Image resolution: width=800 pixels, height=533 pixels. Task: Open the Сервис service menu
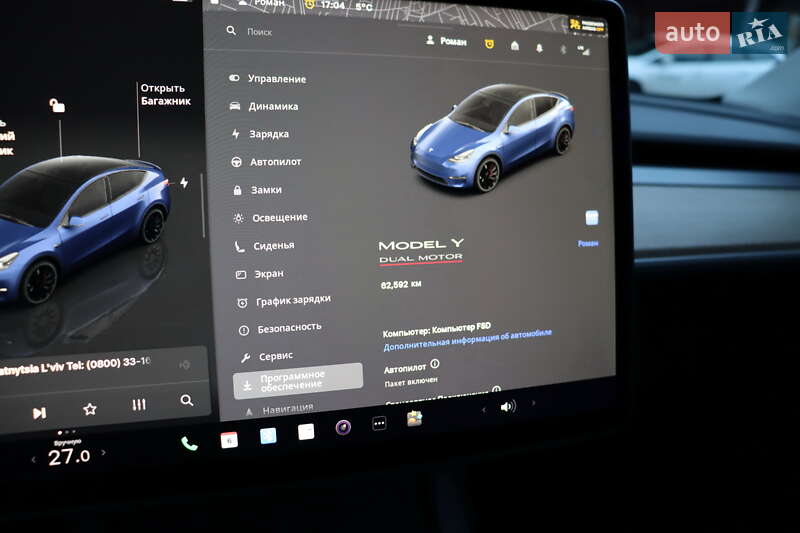[267, 356]
